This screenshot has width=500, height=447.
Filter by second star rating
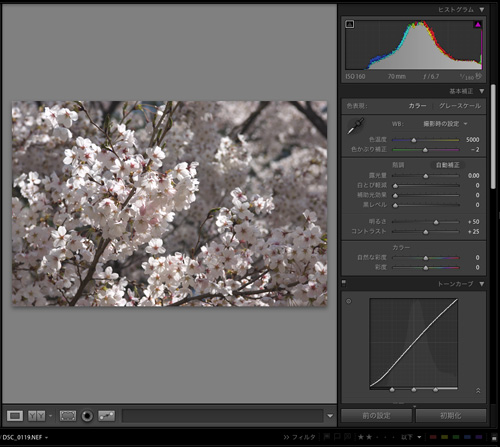(369, 437)
